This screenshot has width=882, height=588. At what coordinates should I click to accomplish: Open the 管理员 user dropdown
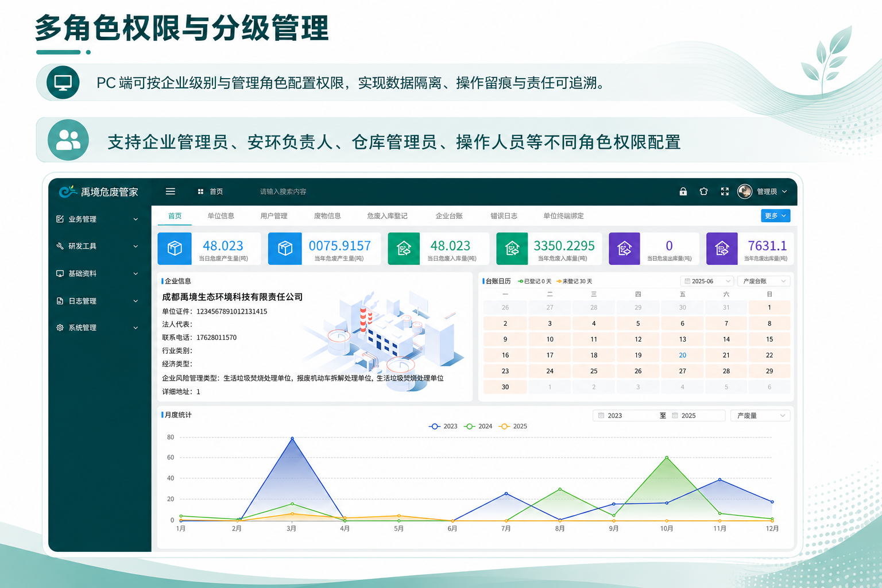(772, 192)
